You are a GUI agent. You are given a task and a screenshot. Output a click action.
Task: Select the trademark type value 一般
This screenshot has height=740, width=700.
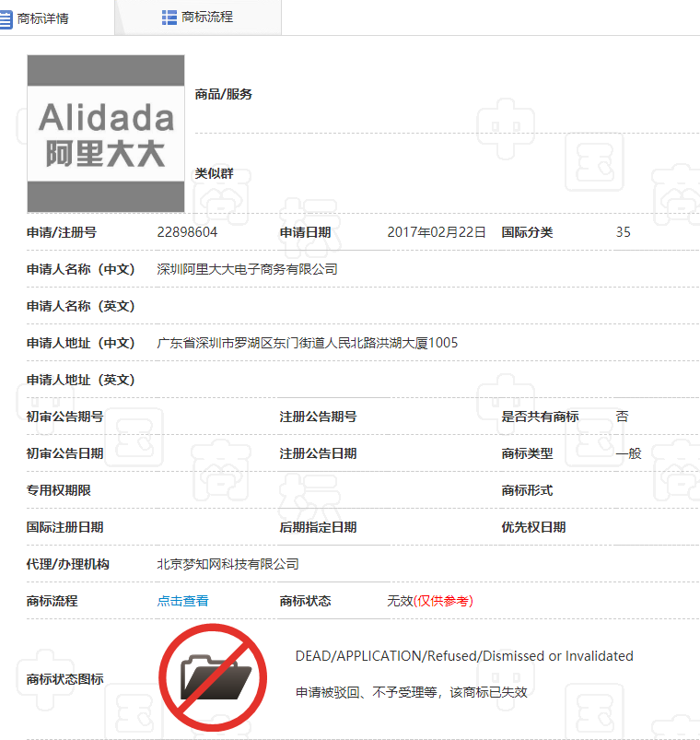pos(628,453)
